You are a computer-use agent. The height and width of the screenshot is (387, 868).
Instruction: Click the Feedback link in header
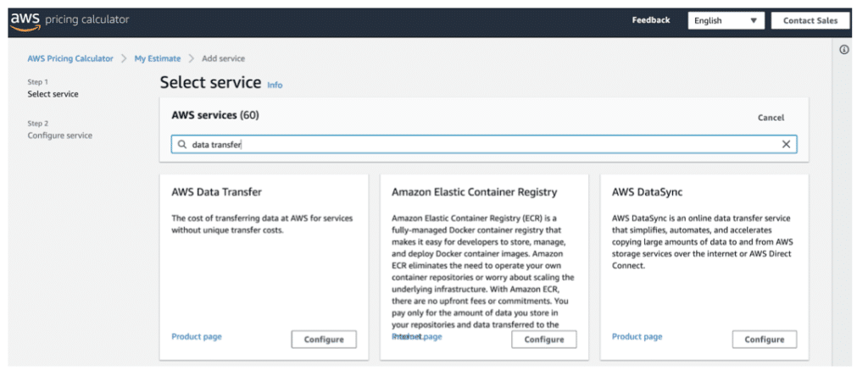[650, 20]
